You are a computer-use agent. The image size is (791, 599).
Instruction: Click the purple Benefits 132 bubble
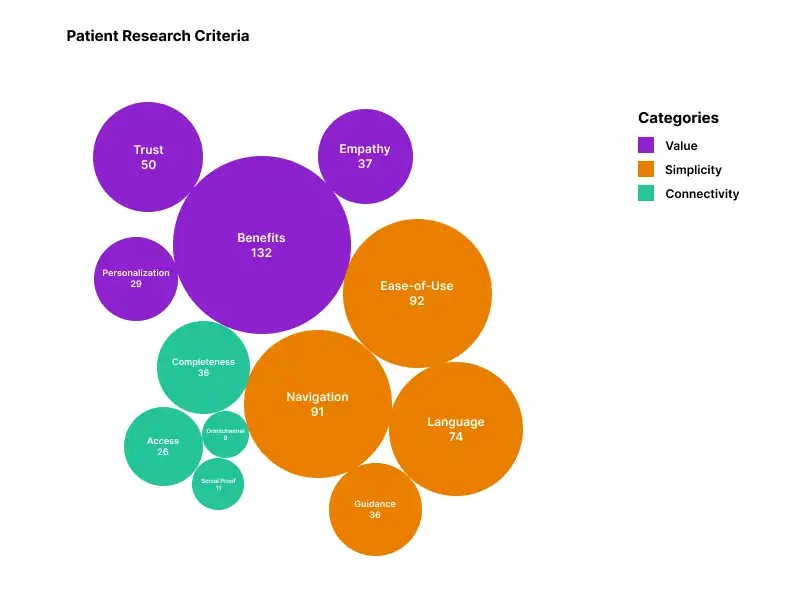(x=261, y=245)
